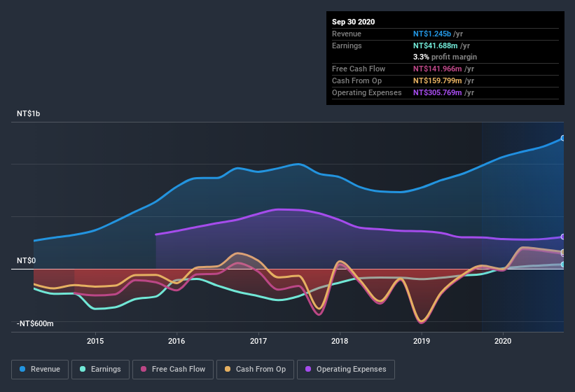The image size is (575, 392).
Task: Click the NT$141.966m free cash flow value
Action: click(438, 69)
